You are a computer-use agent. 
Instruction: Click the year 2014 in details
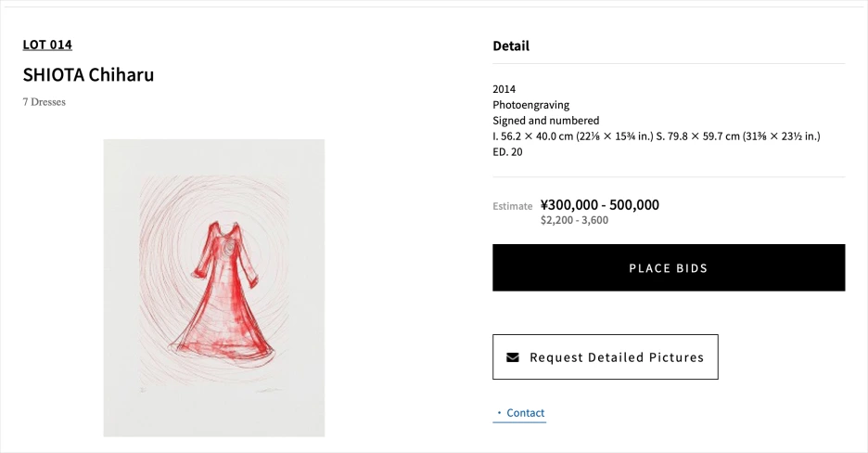[504, 89]
